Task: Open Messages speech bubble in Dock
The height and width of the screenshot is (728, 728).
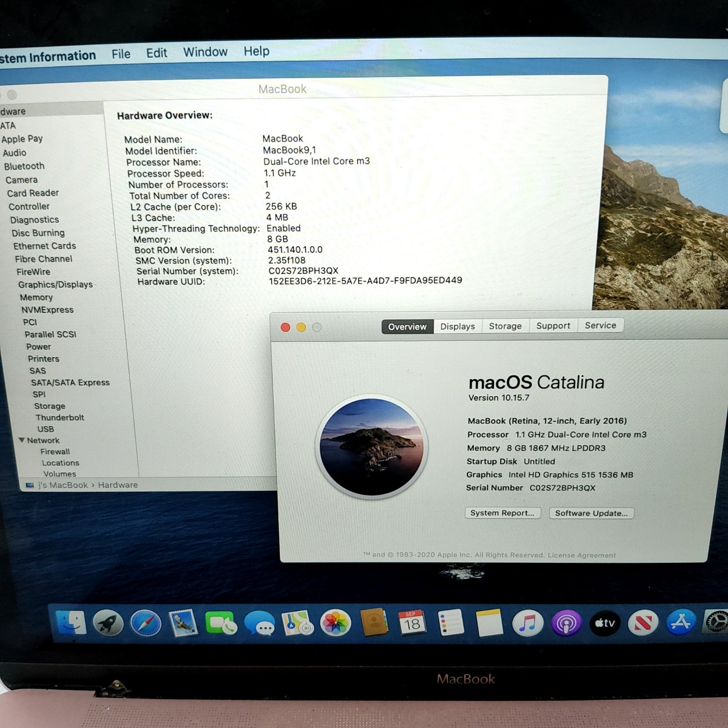Action: (259, 623)
